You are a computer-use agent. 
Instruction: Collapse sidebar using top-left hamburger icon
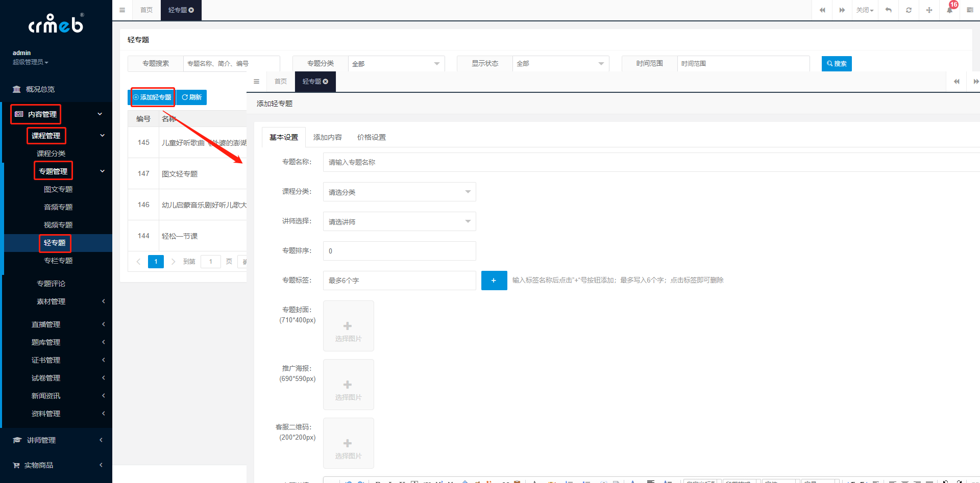pyautogui.click(x=122, y=10)
